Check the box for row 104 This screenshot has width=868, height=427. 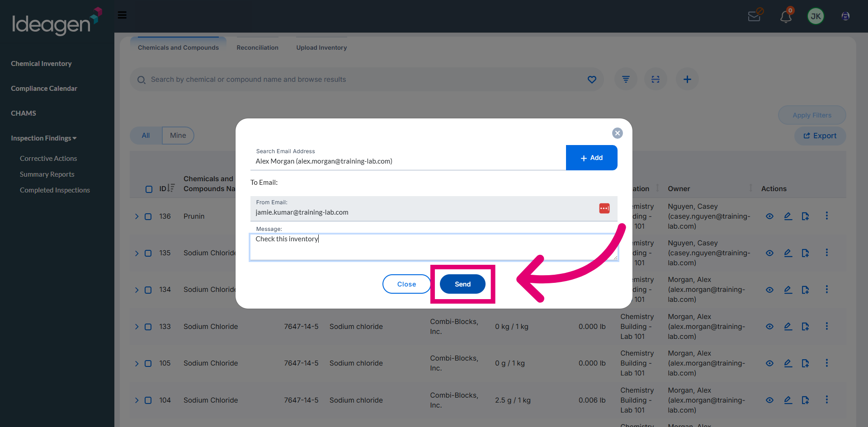pos(148,400)
